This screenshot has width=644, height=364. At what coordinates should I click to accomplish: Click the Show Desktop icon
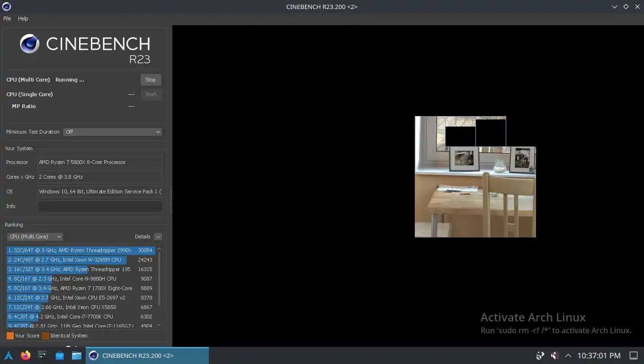point(634,355)
